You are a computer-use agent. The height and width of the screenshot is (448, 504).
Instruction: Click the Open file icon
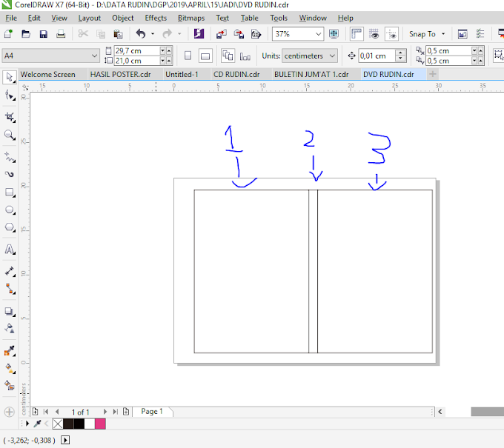tap(26, 34)
